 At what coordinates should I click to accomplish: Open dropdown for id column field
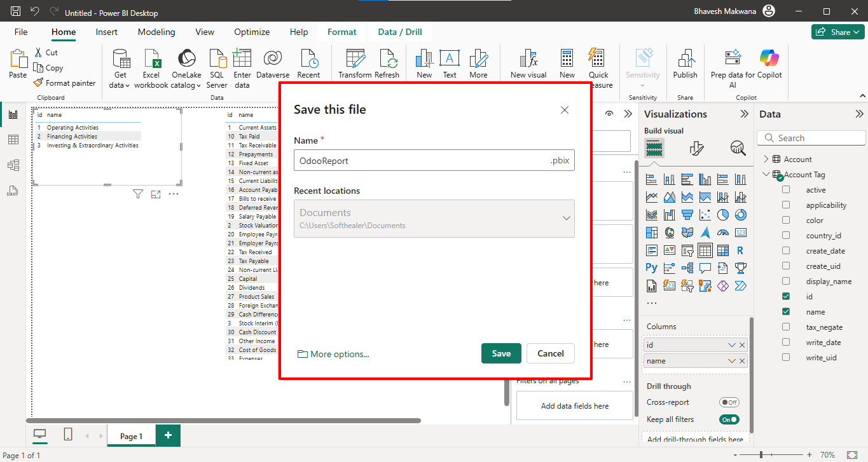click(x=731, y=345)
